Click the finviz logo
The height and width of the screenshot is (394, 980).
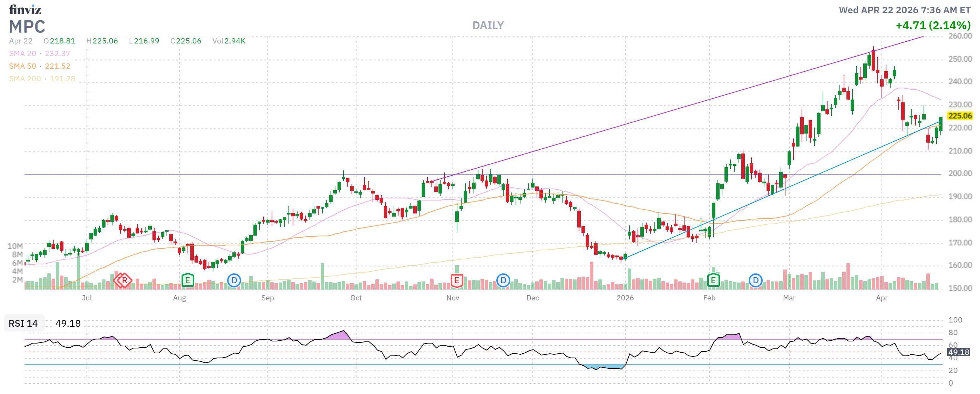[25, 9]
